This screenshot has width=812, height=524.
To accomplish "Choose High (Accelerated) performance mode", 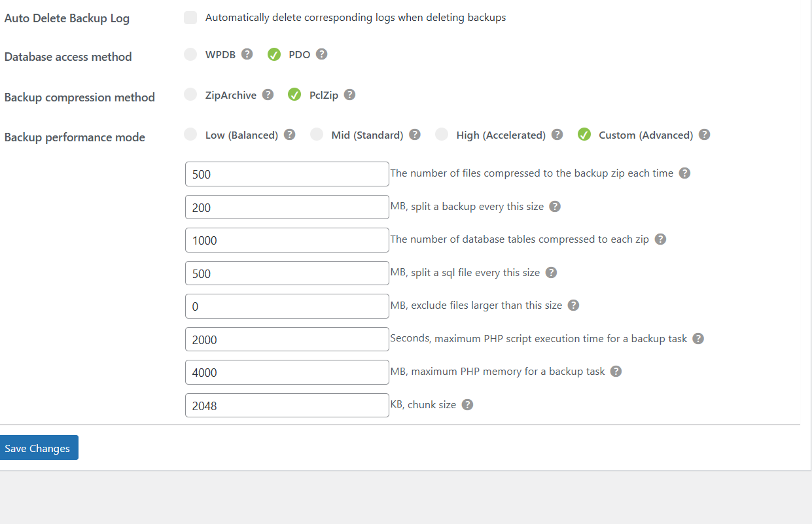I will (x=442, y=135).
